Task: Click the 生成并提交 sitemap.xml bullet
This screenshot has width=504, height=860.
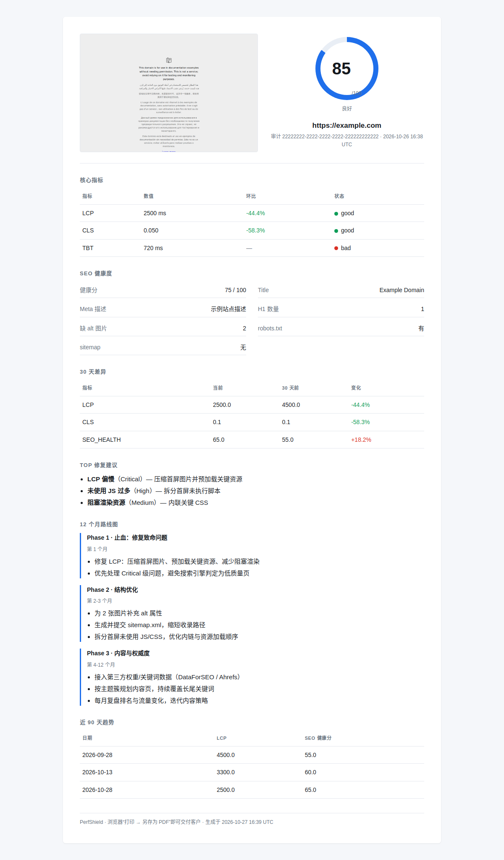Action: click(x=150, y=625)
